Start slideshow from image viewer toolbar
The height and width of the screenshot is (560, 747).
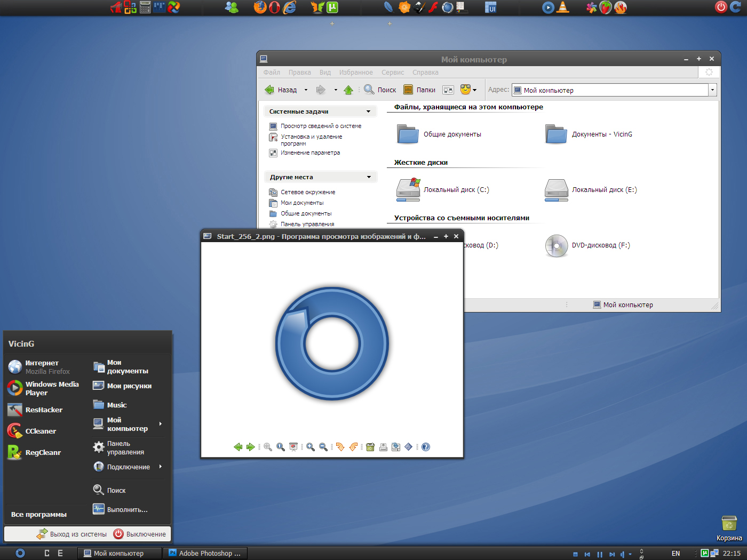coord(293,447)
